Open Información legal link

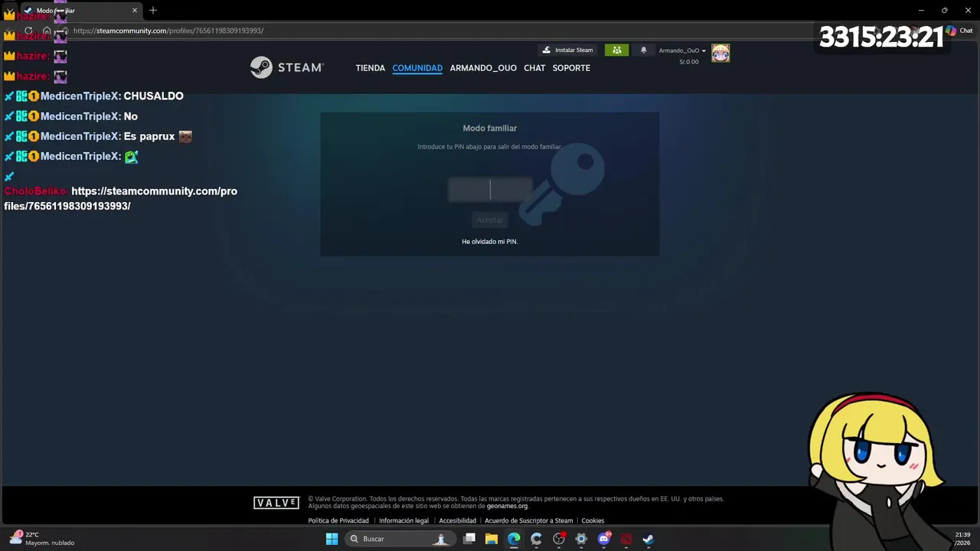point(403,520)
